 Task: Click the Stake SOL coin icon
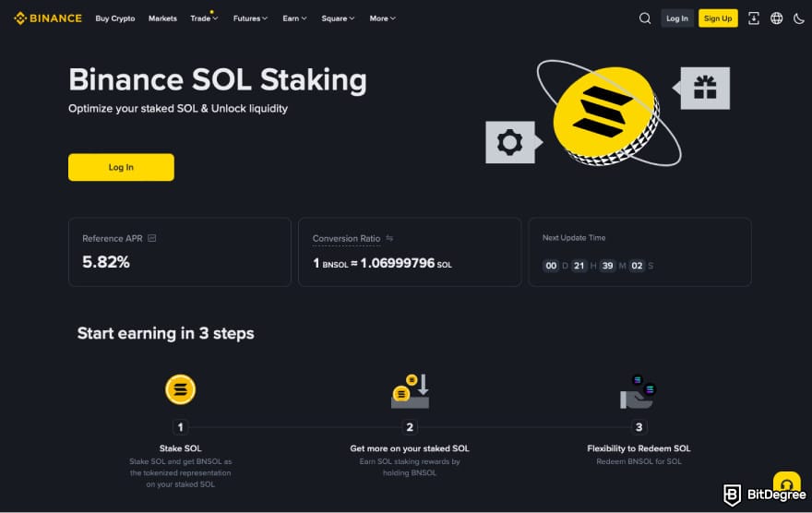(x=180, y=389)
